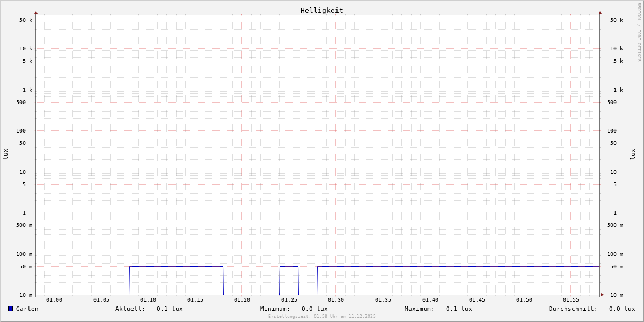Click the 01:55 time axis label
This screenshot has width=644, height=322.
coord(571,300)
